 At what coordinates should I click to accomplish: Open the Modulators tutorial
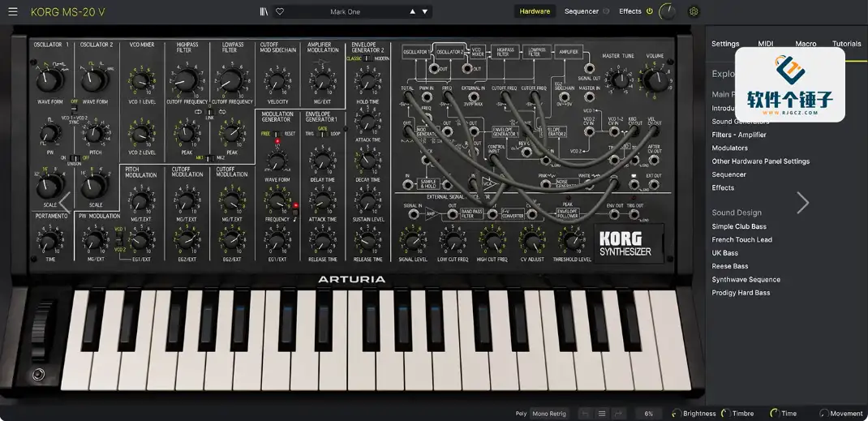(729, 148)
